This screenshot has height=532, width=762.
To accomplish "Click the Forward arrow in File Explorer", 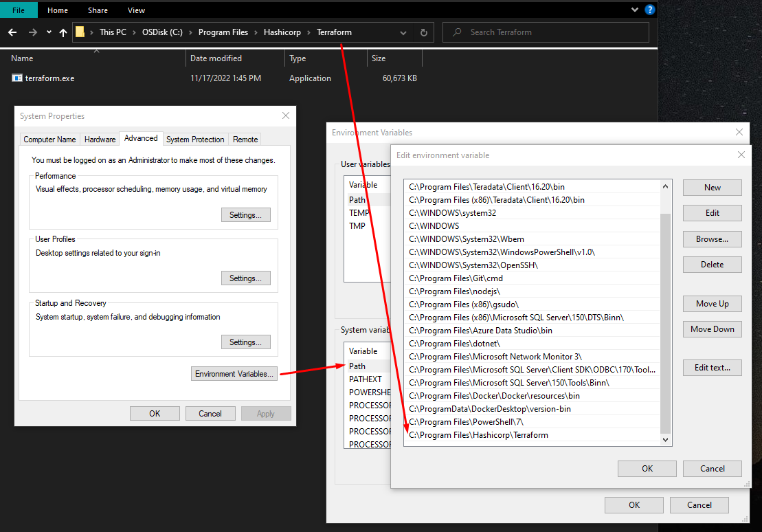I will click(x=32, y=32).
